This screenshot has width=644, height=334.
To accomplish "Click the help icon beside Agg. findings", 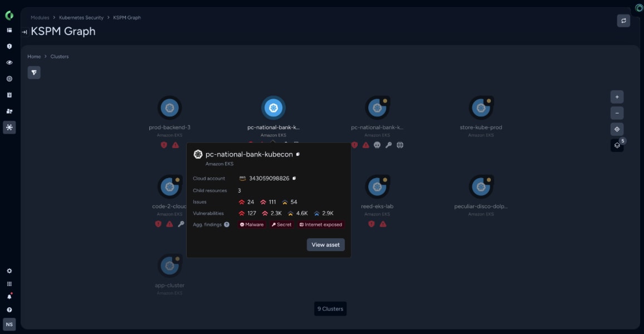I will pos(226,224).
